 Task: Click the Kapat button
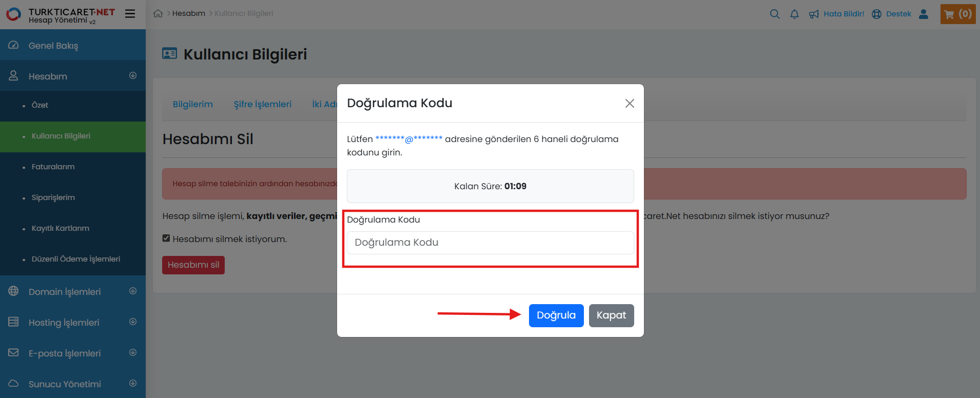pyautogui.click(x=611, y=315)
